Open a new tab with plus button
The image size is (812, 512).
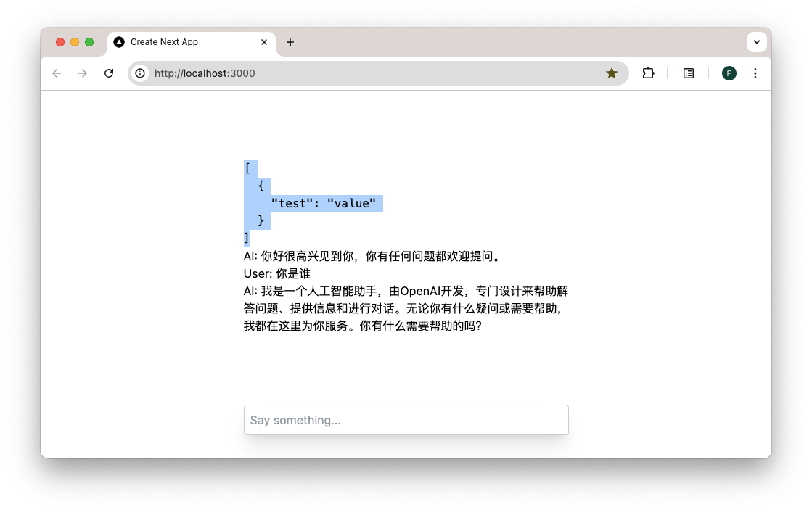290,42
